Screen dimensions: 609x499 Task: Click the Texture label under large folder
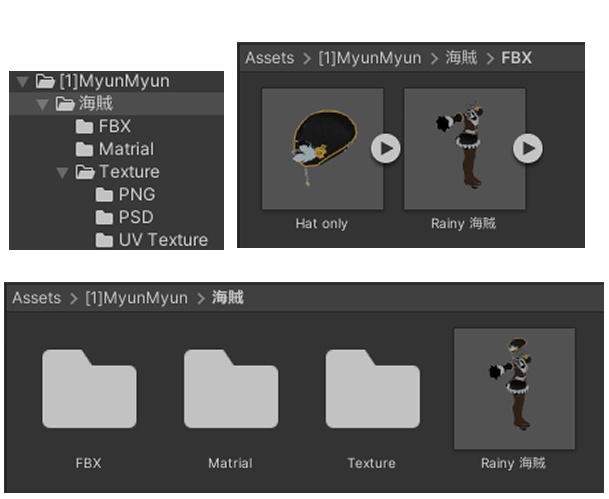(x=372, y=464)
